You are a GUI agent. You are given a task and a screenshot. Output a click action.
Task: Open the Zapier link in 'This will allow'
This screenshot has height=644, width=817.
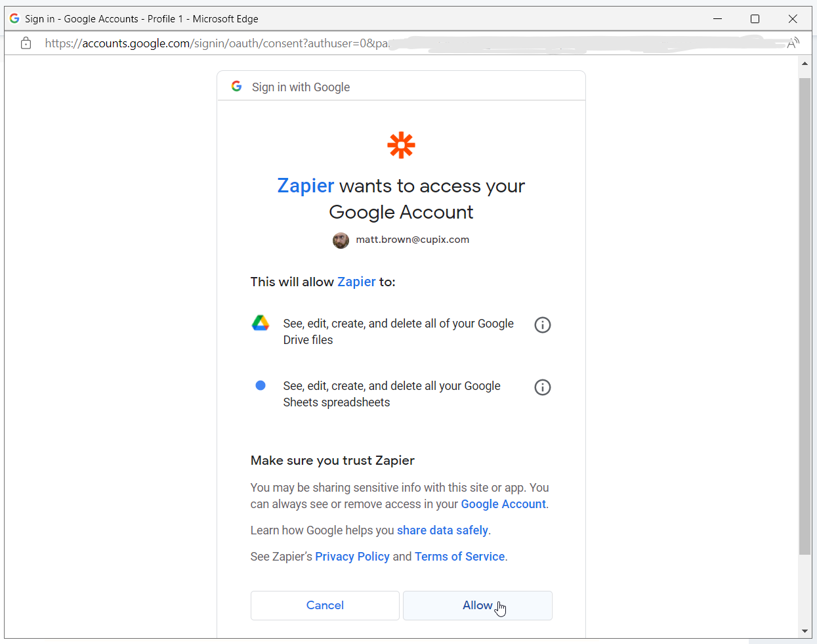pos(356,282)
